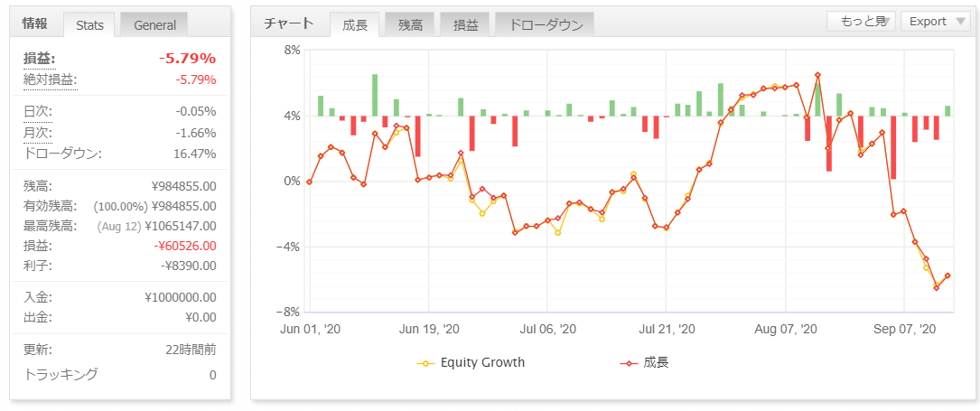Toggle the Equity Growth legend series
This screenshot has width=980, height=411.
point(471,362)
